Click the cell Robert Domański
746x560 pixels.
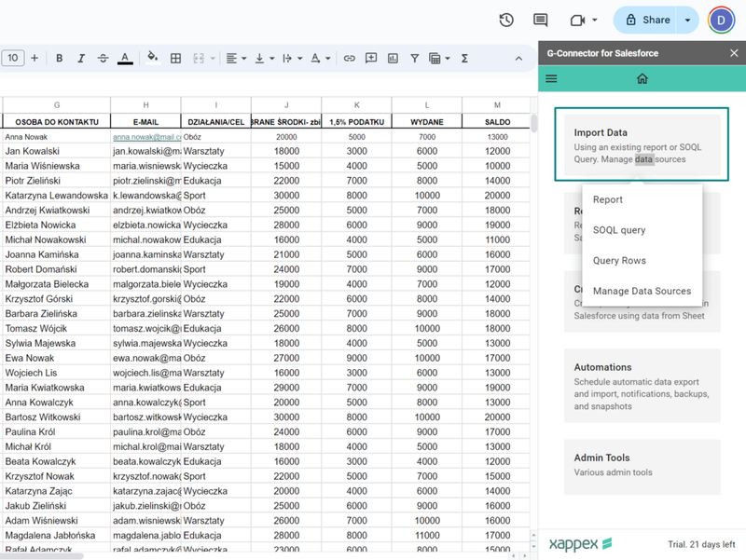(x=57, y=269)
